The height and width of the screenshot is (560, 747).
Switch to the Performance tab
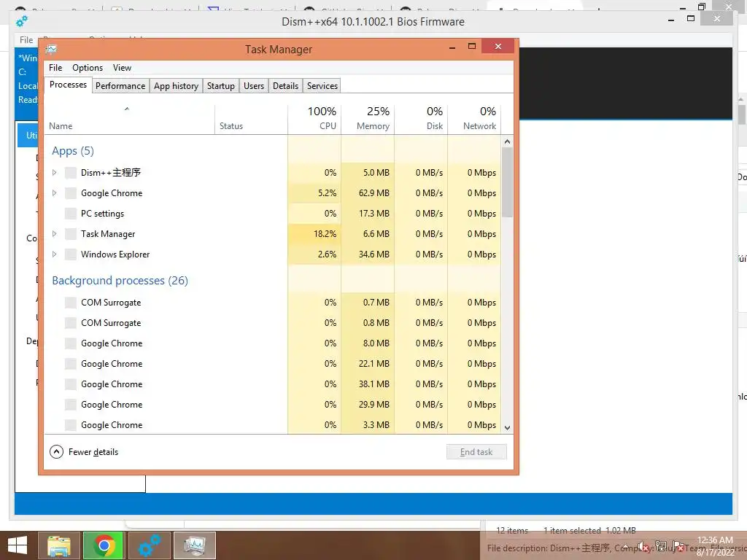coord(120,86)
